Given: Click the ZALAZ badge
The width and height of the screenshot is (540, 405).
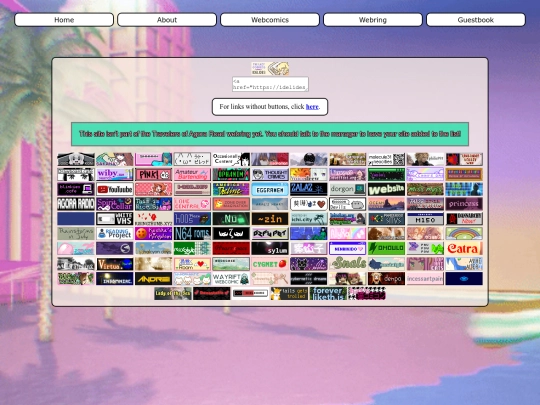Looking at the screenshot, I should pos(309,189).
